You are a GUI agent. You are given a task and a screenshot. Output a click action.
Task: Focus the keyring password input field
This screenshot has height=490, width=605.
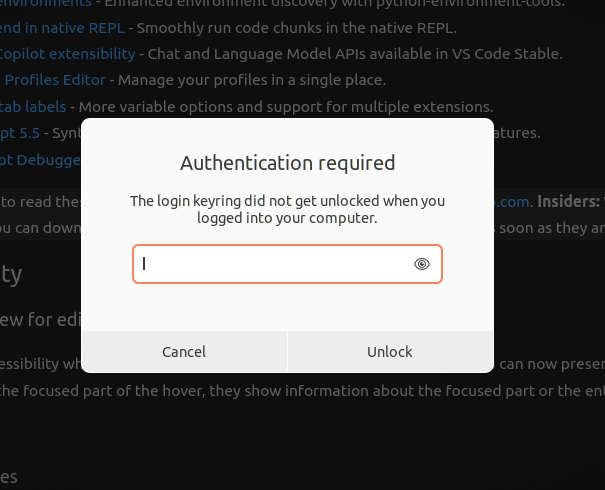pyautogui.click(x=272, y=264)
